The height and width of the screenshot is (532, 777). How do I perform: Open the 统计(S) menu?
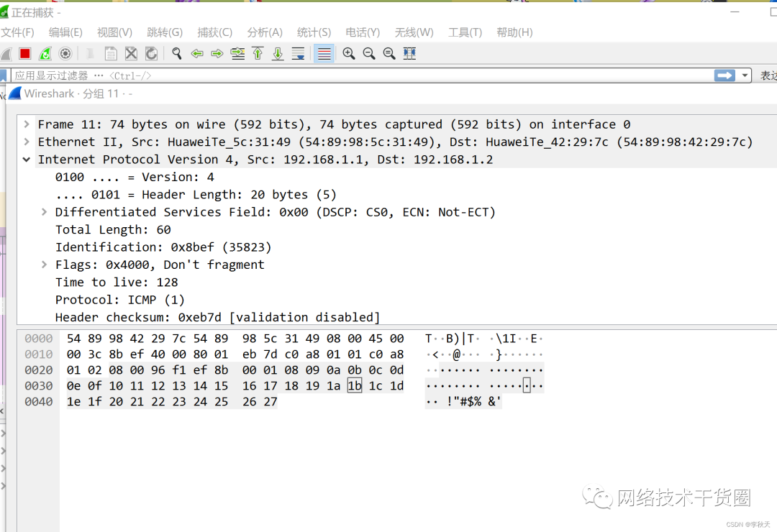(x=314, y=32)
